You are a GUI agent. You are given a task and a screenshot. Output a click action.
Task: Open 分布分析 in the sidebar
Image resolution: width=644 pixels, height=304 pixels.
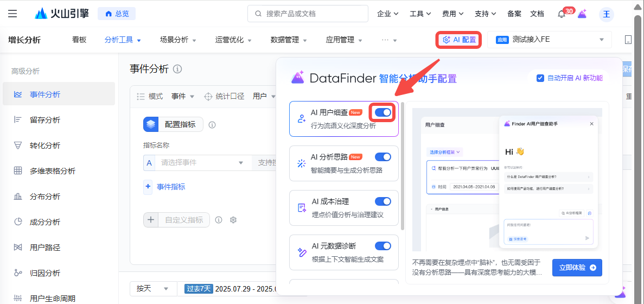coord(59,197)
